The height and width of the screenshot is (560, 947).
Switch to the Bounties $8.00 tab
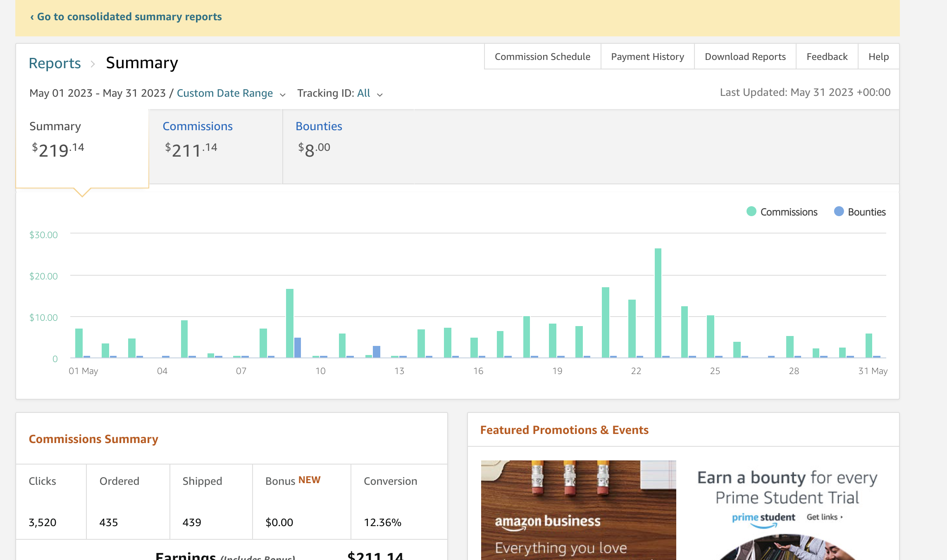(348, 147)
